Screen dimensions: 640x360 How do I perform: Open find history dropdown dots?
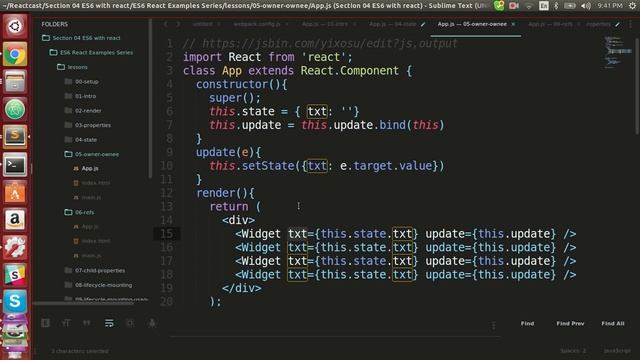[493, 325]
